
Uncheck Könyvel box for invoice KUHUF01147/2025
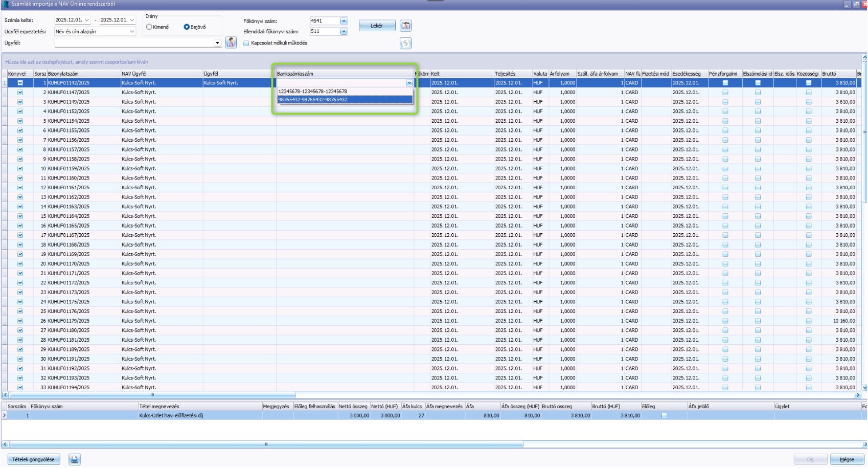click(20, 93)
